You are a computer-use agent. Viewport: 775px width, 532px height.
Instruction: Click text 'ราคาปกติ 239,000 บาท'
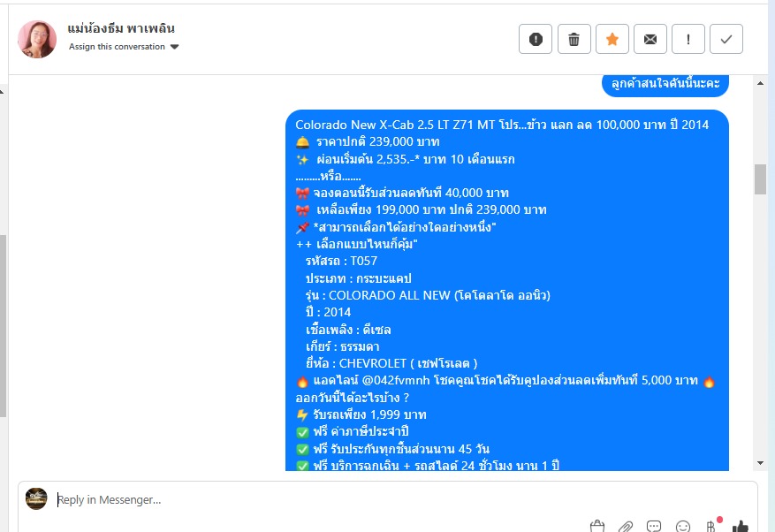pos(377,142)
